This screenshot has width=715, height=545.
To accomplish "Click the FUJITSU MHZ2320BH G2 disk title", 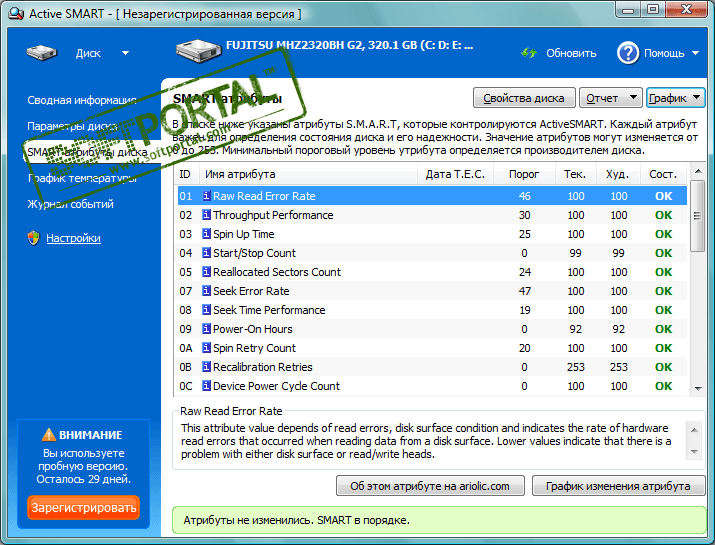I will [x=349, y=45].
